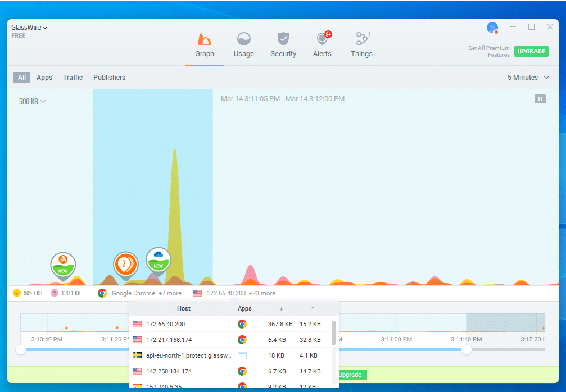Click Chrome icon in 172.217.168.174 row
The image size is (566, 392).
pos(242,340)
